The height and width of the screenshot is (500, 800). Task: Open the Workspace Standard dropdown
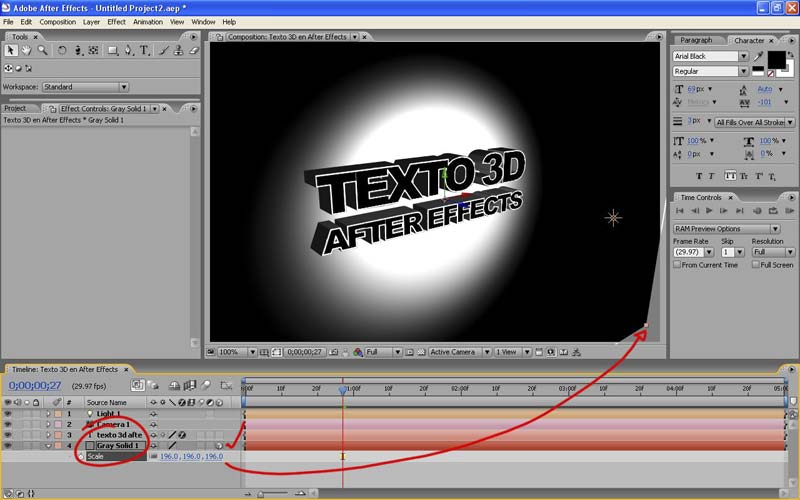click(85, 87)
